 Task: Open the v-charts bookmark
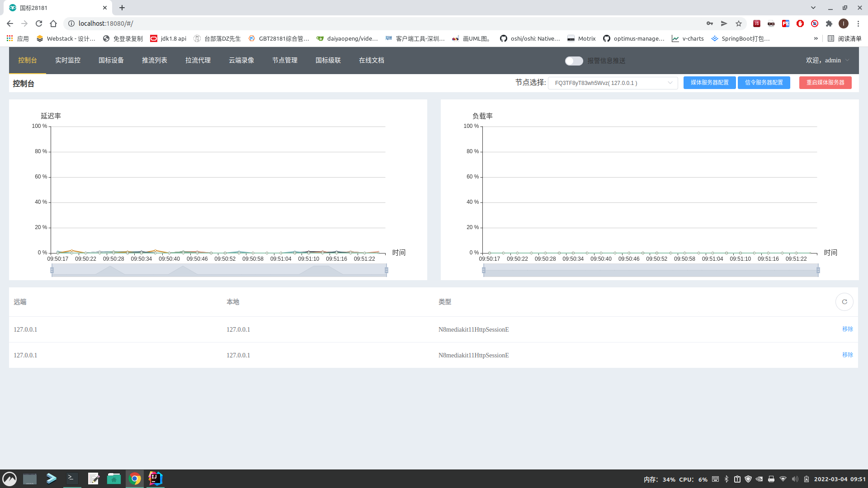coord(688,39)
